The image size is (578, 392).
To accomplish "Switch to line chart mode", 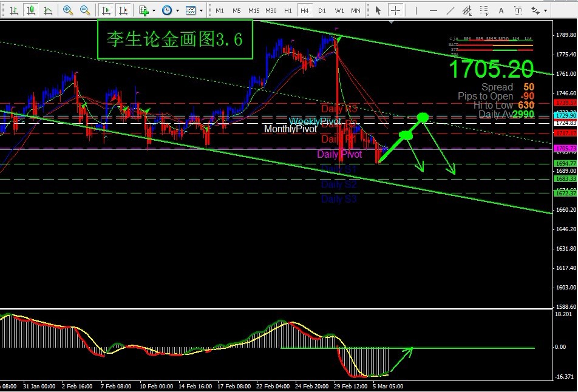I will pyautogui.click(x=47, y=10).
